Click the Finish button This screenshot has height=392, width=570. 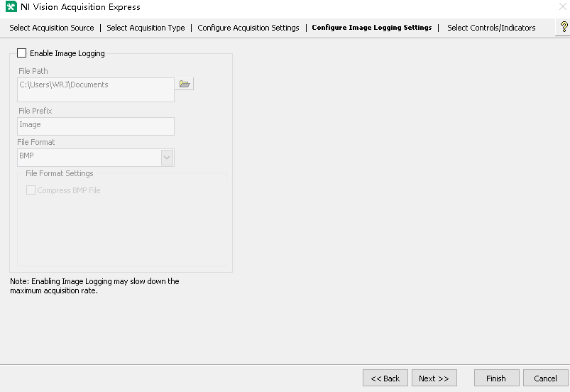pos(497,379)
